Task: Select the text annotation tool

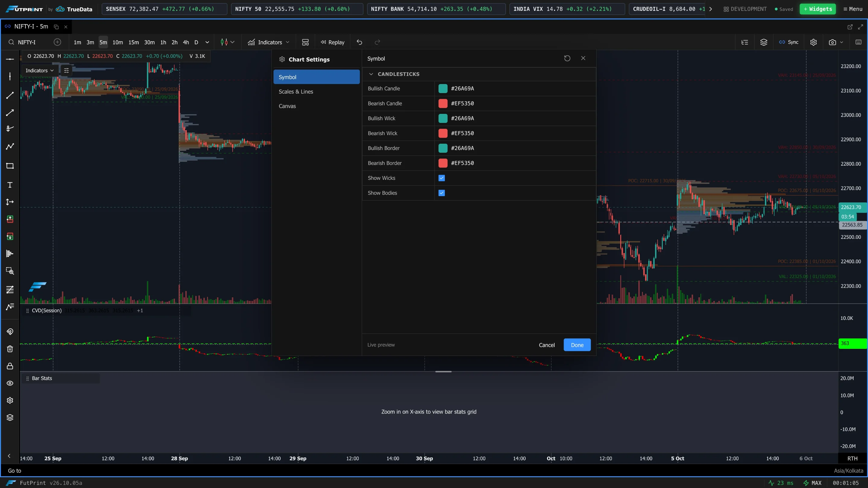Action: 10,185
